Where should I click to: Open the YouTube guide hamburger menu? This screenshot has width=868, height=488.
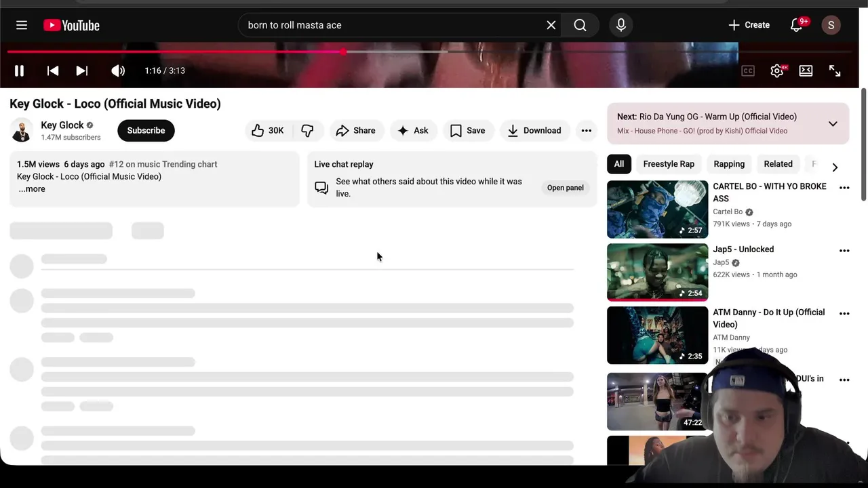coord(22,25)
